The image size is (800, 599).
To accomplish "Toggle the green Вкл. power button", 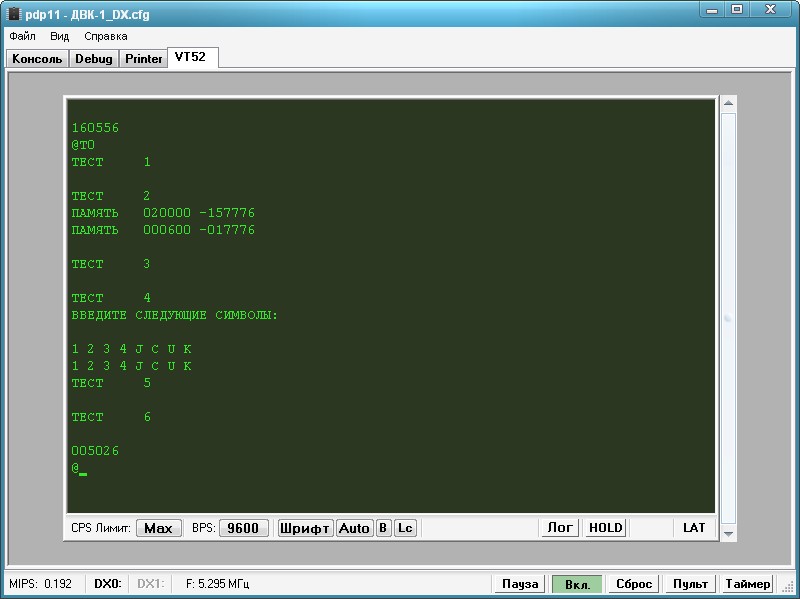I will 577,584.
